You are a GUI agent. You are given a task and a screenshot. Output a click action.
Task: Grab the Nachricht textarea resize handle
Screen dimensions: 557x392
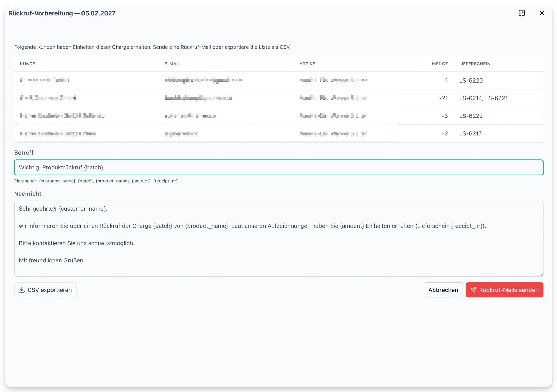coord(541,274)
